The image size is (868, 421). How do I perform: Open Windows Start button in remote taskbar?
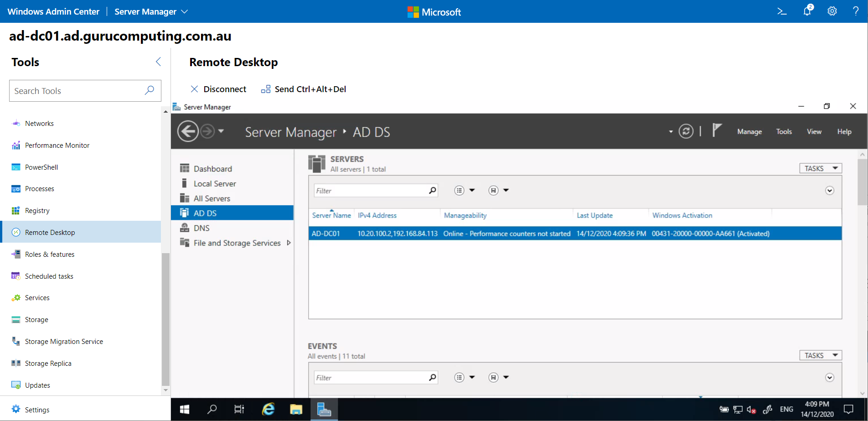(x=185, y=409)
